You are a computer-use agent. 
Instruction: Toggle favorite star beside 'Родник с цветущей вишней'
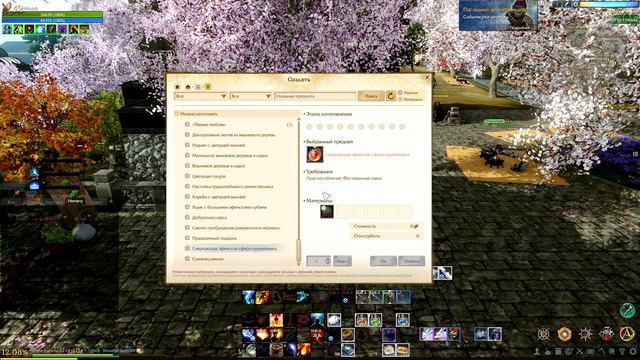[187, 145]
